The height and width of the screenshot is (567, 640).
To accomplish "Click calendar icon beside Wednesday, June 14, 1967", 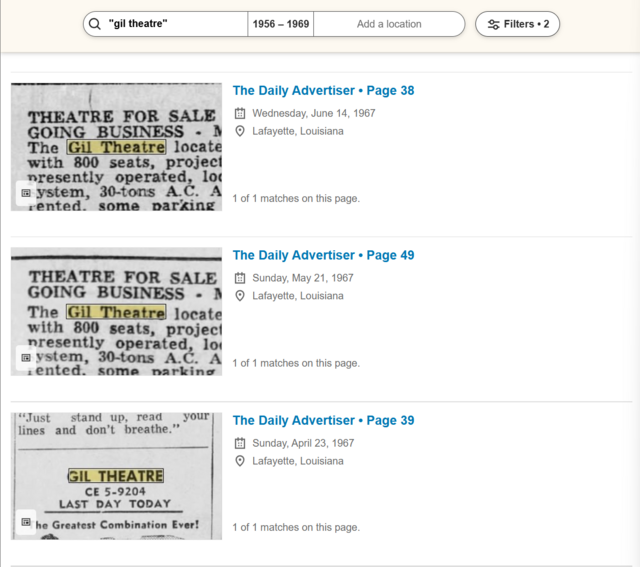I will pos(240,113).
